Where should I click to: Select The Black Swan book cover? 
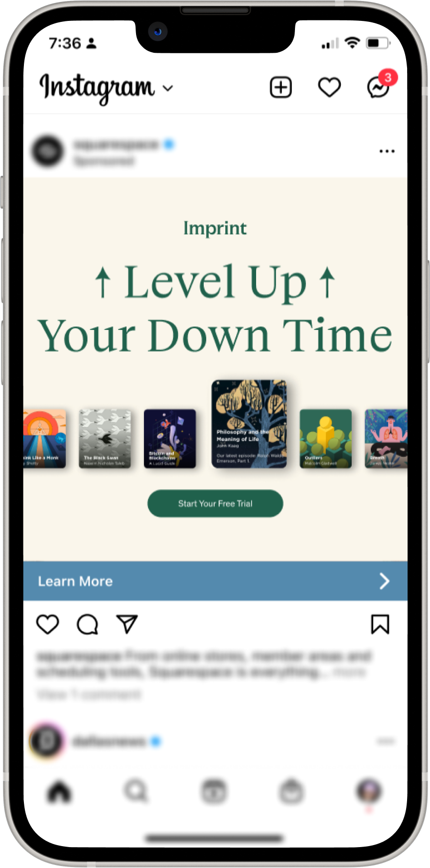click(x=105, y=438)
